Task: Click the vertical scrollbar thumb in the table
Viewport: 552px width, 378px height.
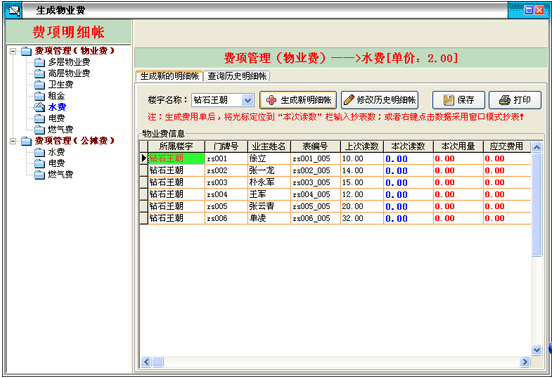Action: point(537,205)
